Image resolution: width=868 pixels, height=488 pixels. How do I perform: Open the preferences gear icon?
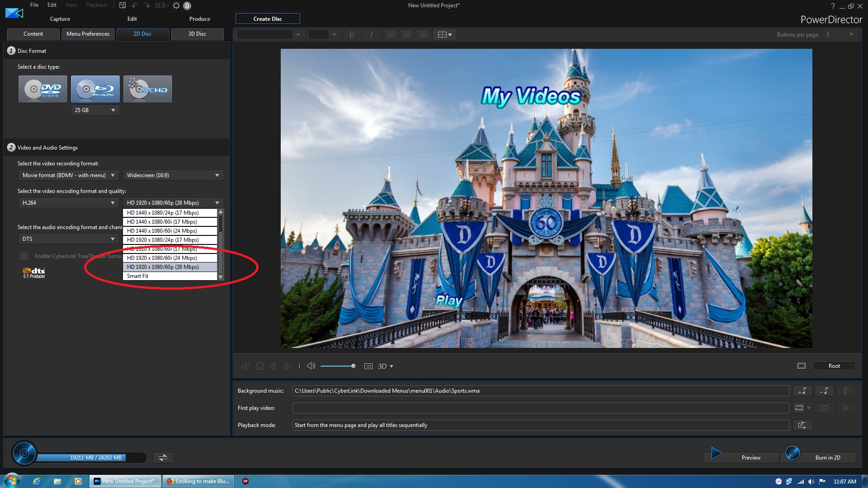[176, 5]
